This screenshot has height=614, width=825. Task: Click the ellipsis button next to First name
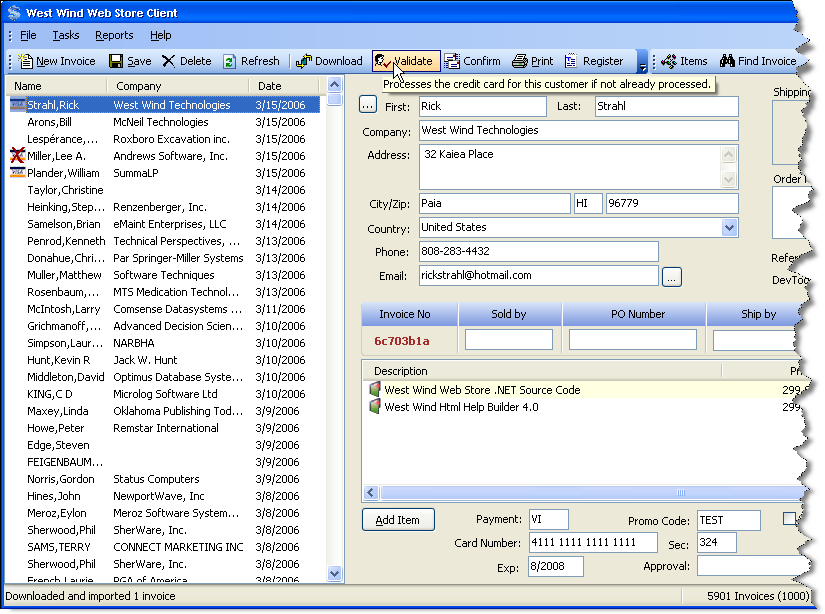(x=368, y=105)
